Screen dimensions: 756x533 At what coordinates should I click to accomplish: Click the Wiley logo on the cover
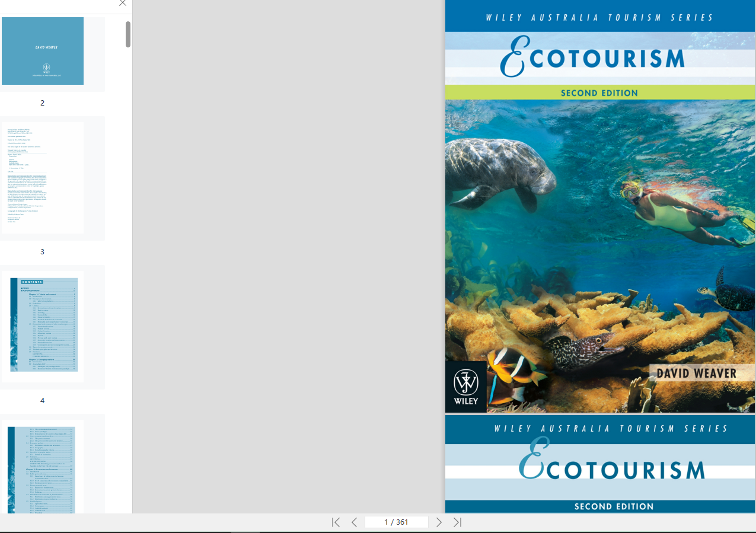coord(466,387)
